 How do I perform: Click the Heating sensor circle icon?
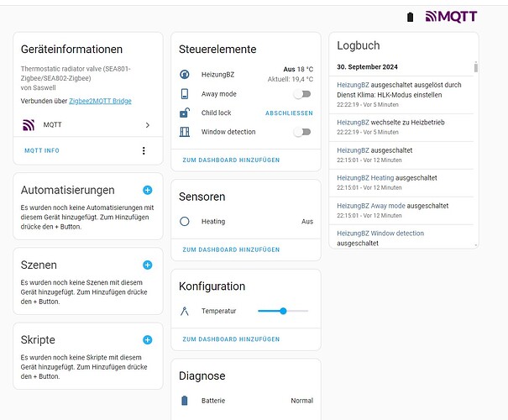pyautogui.click(x=185, y=222)
